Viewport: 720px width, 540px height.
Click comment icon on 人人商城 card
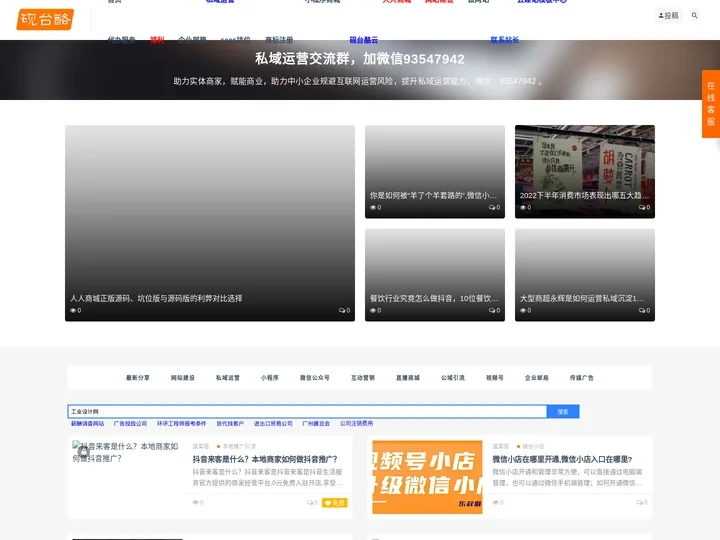(342, 310)
